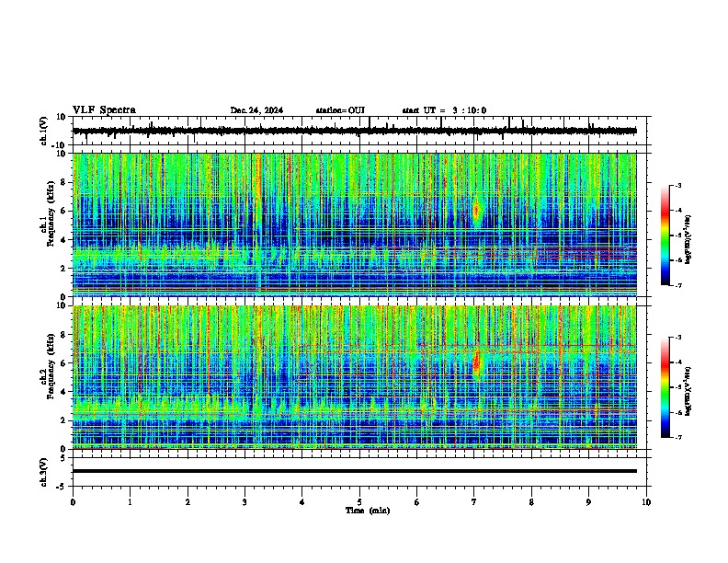Click time axis tick label "7"

click(x=474, y=502)
